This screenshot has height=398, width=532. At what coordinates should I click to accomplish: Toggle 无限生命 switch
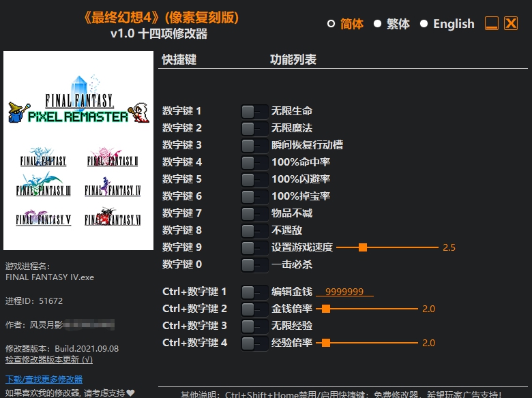coord(254,112)
